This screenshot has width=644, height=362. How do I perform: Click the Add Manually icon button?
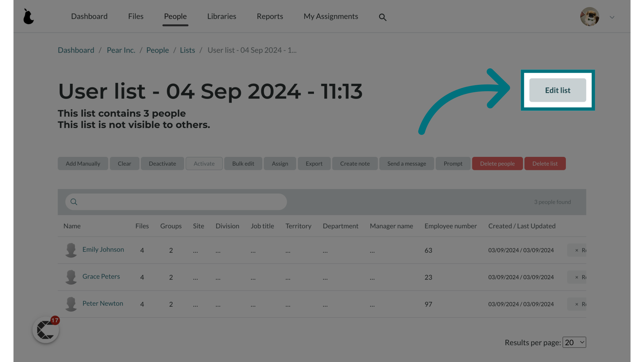(x=83, y=163)
